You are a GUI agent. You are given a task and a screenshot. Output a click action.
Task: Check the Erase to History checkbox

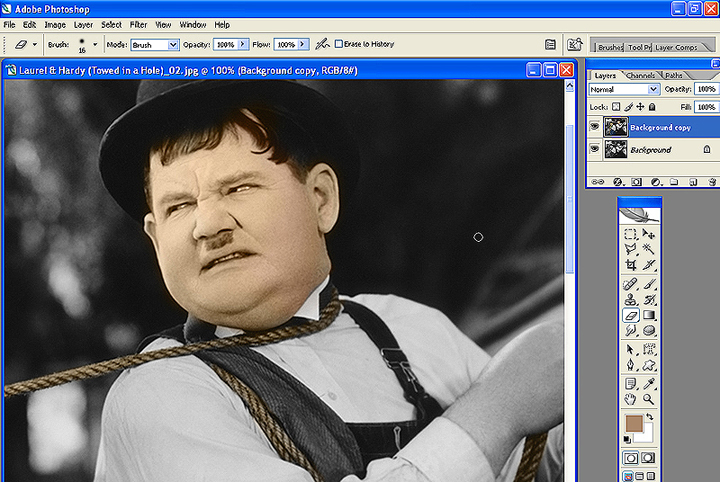coord(338,45)
